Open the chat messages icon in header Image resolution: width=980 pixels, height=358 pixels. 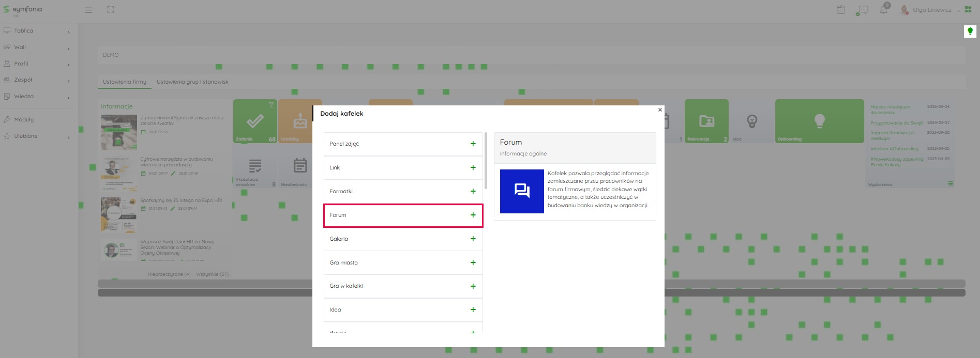[x=862, y=10]
